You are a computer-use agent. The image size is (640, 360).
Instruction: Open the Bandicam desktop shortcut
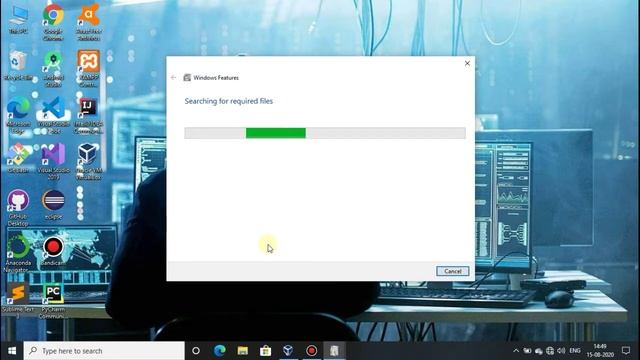53,251
